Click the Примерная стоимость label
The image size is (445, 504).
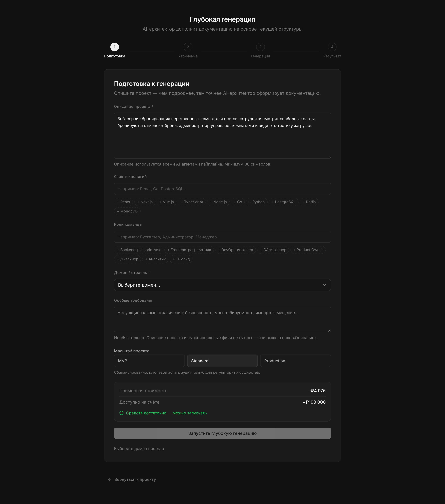(x=143, y=391)
